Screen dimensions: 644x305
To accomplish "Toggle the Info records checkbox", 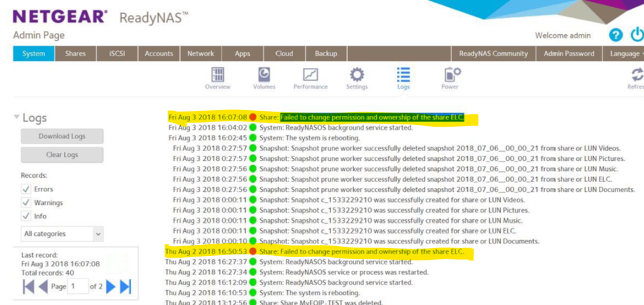I will [x=26, y=216].
